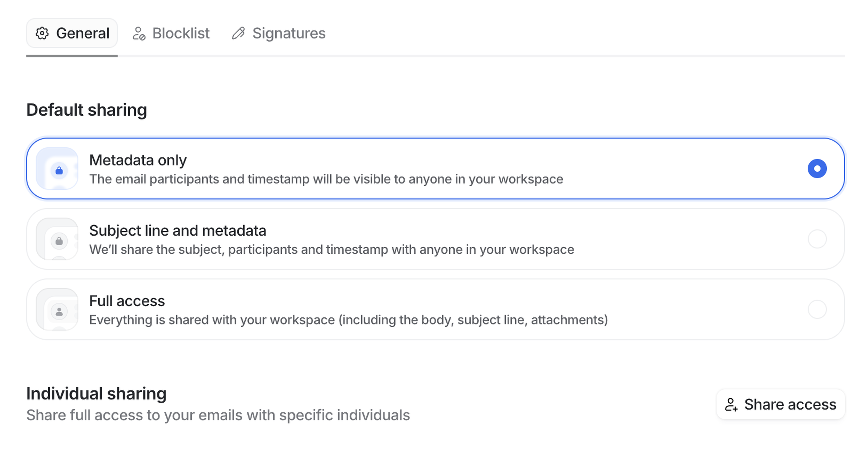Click the 'Everything is shared with your workspace' text
Screen dimensions: 868x464
click(348, 320)
